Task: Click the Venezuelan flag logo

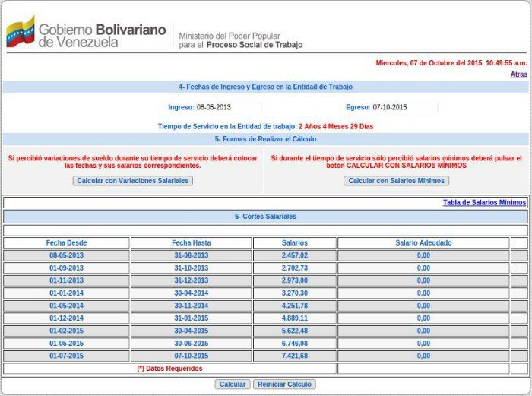Action: coord(21,32)
